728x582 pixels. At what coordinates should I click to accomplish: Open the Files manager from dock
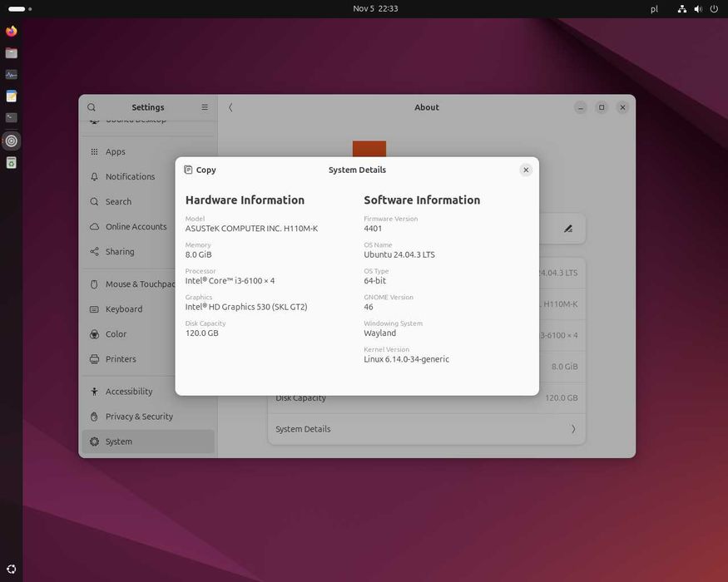11,53
